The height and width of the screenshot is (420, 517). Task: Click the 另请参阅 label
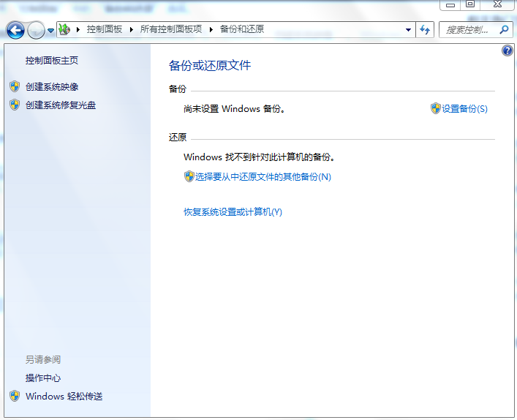pyautogui.click(x=43, y=359)
